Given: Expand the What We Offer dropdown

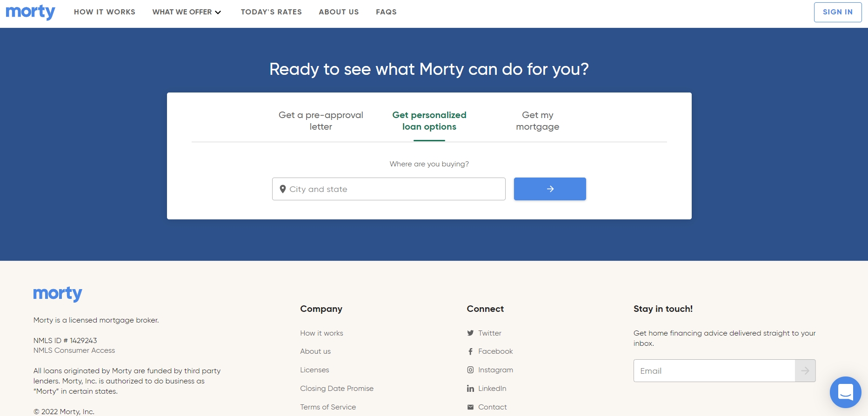Looking at the screenshot, I should pyautogui.click(x=187, y=12).
